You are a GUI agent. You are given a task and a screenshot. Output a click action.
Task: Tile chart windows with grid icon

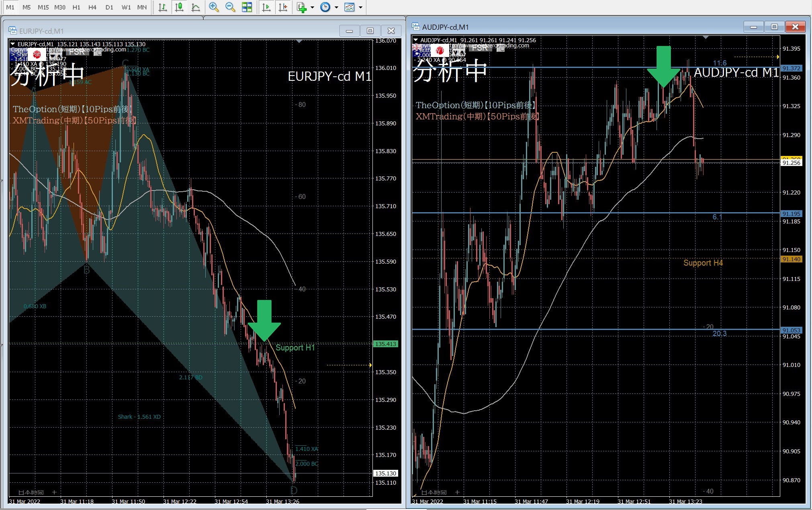pyautogui.click(x=247, y=7)
